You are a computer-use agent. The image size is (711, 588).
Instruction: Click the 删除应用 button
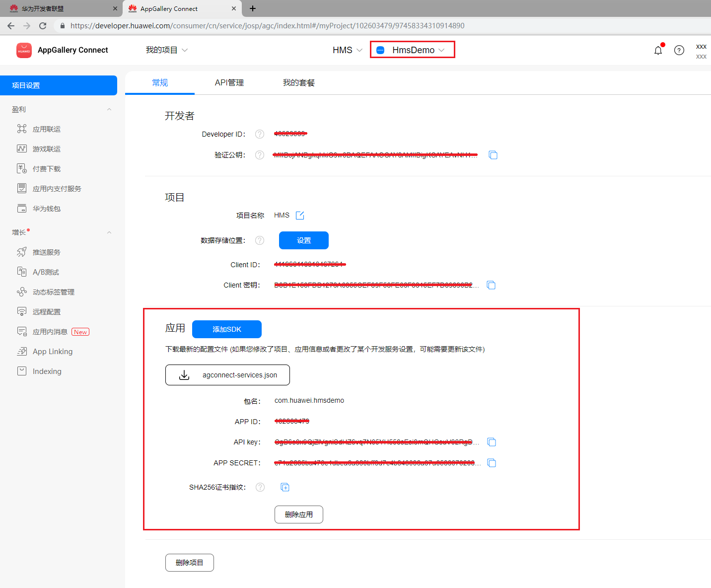click(299, 514)
